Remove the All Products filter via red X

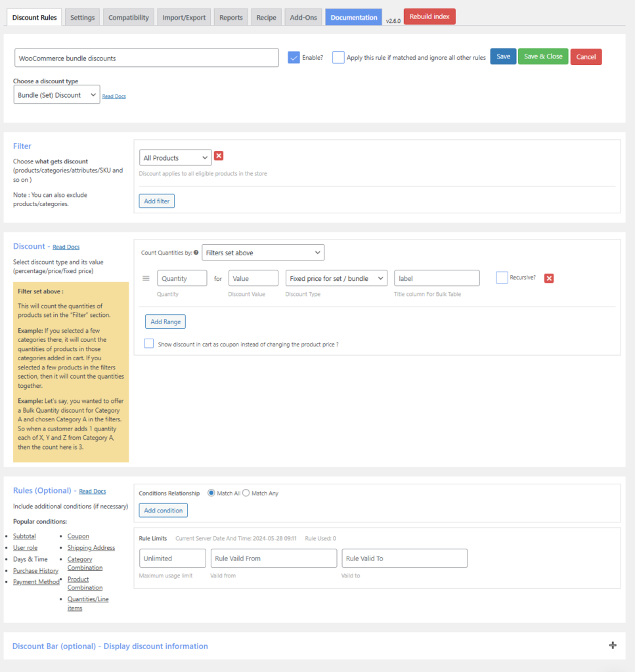click(217, 156)
